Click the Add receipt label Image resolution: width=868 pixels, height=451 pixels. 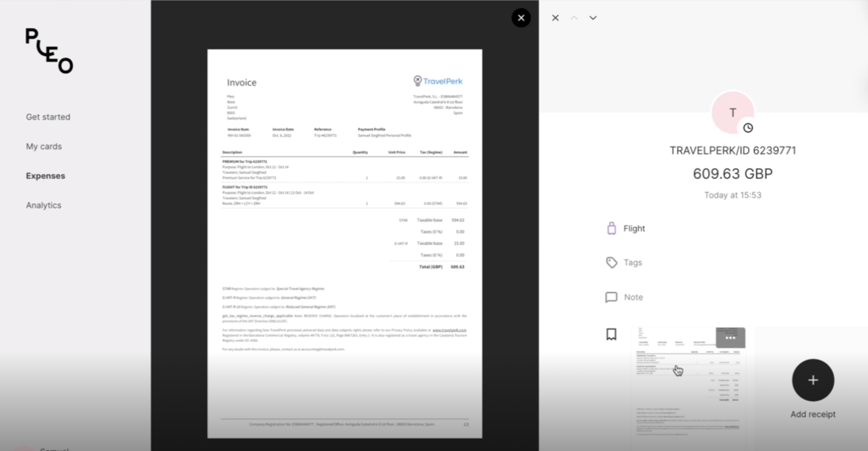(813, 414)
